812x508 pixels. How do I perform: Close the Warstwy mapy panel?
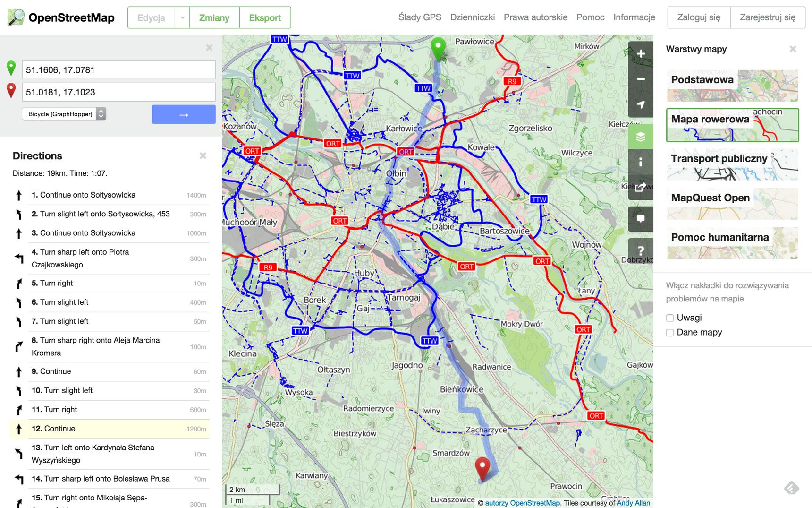pos(793,49)
